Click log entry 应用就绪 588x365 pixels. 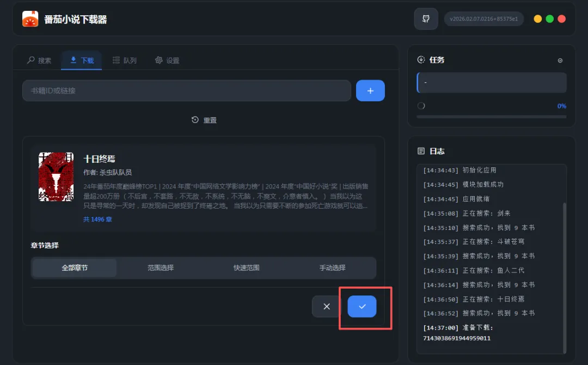pyautogui.click(x=456, y=198)
